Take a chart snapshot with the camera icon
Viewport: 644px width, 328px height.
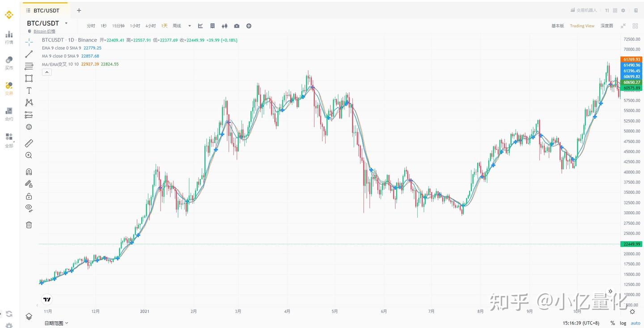(237, 26)
